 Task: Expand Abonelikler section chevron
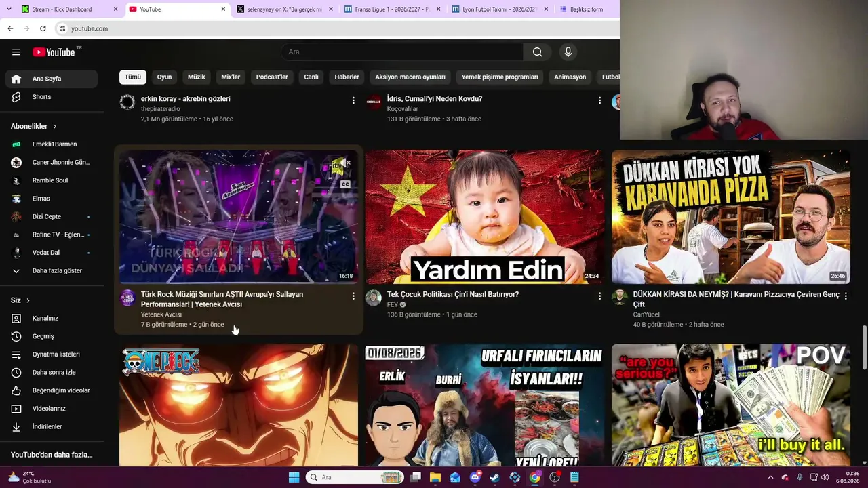pyautogui.click(x=55, y=127)
